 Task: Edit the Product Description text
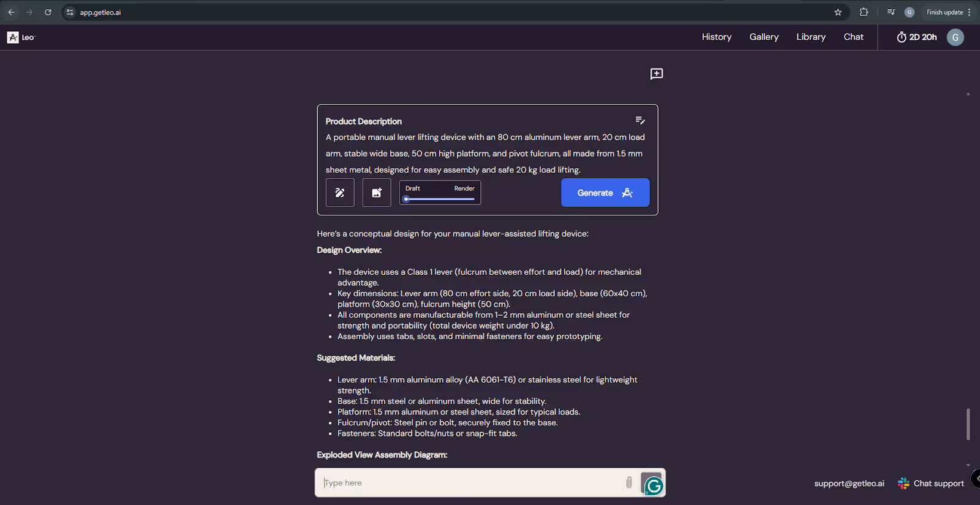[640, 121]
